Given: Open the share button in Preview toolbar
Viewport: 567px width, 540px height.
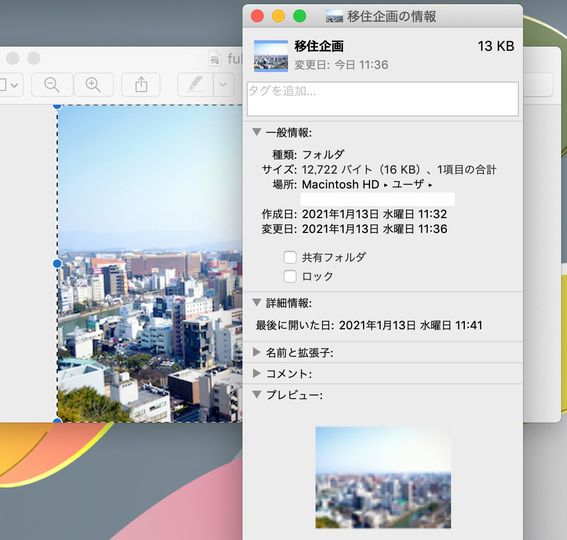Looking at the screenshot, I should click(141, 85).
